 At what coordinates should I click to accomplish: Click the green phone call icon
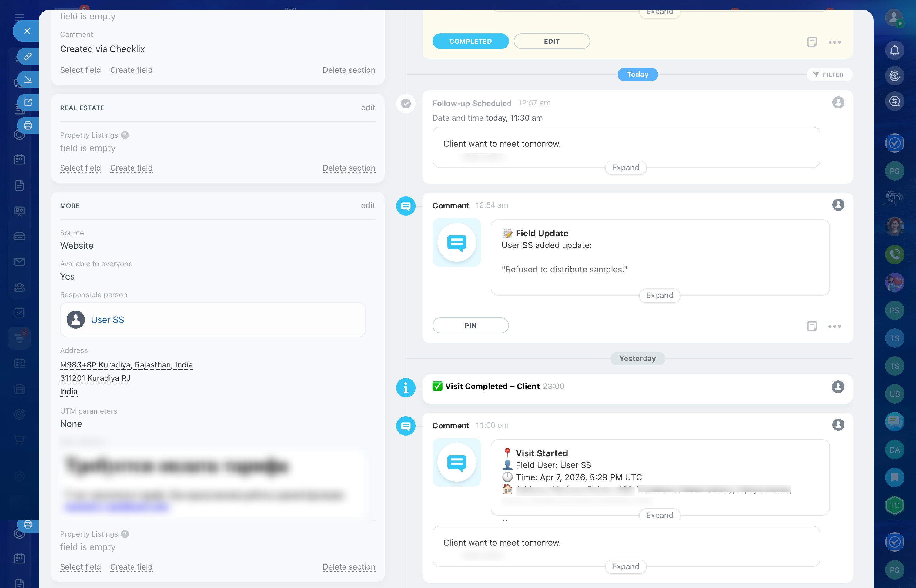894,254
